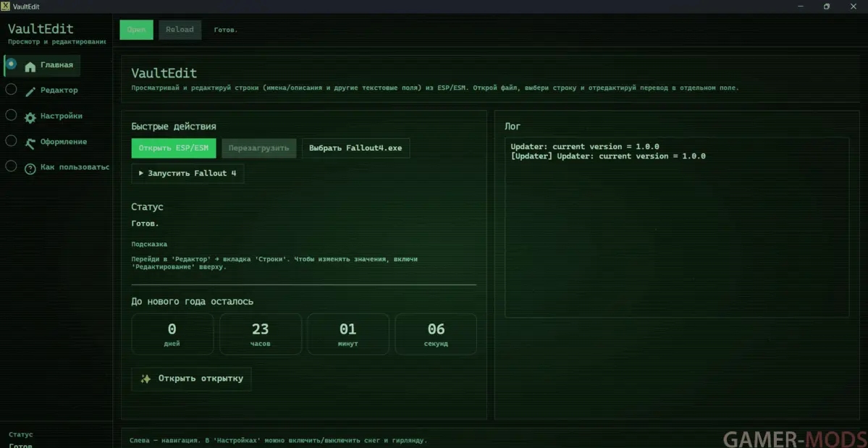Click the Выбрать Fallout4.exe button
868x448 pixels.
pyautogui.click(x=355, y=148)
